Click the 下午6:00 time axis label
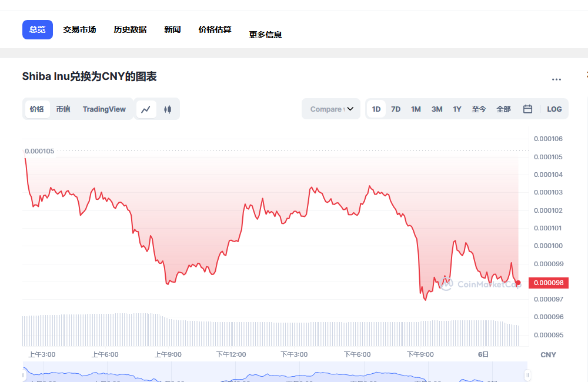The width and height of the screenshot is (588, 382). click(x=358, y=354)
